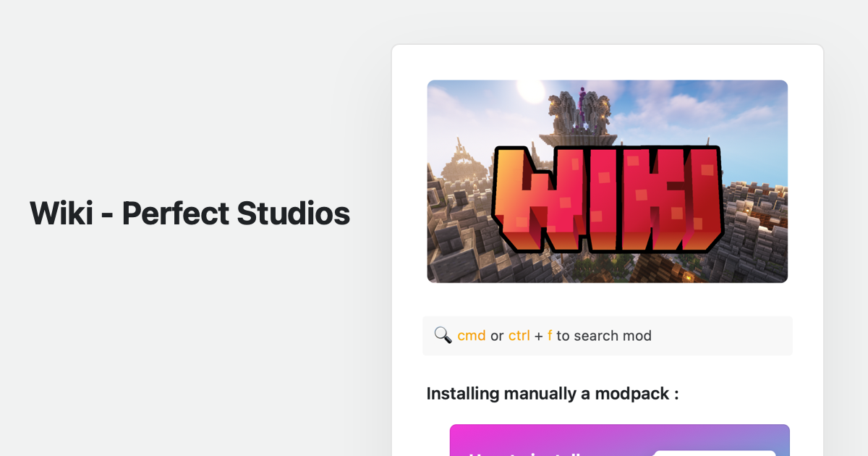Click the orange cmd keyboard shortcut text
868x456 pixels.
(471, 335)
